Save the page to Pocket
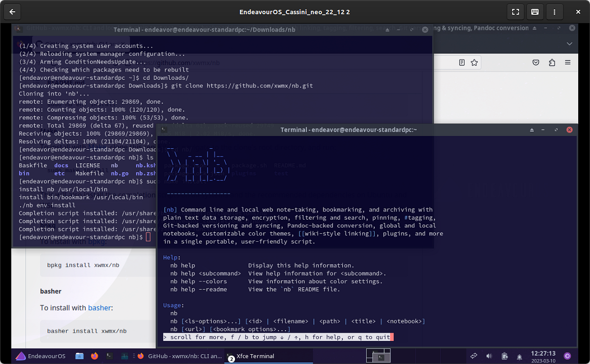 point(536,62)
